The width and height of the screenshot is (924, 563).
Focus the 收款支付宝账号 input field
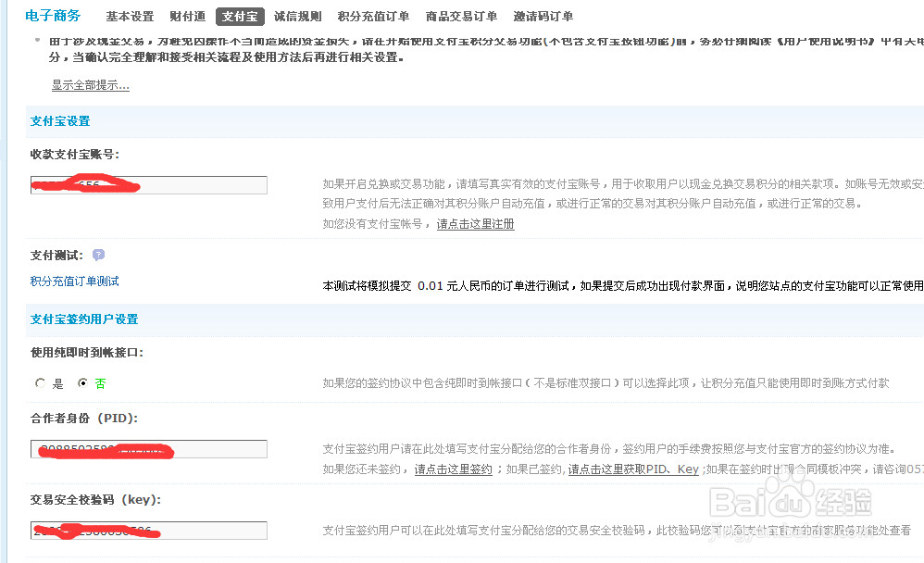148,185
